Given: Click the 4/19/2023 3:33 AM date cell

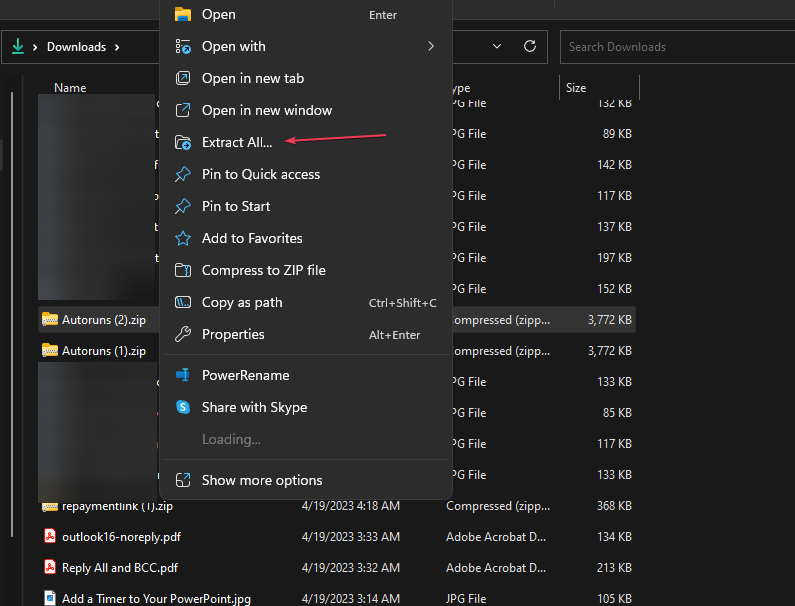Looking at the screenshot, I should click(351, 537).
